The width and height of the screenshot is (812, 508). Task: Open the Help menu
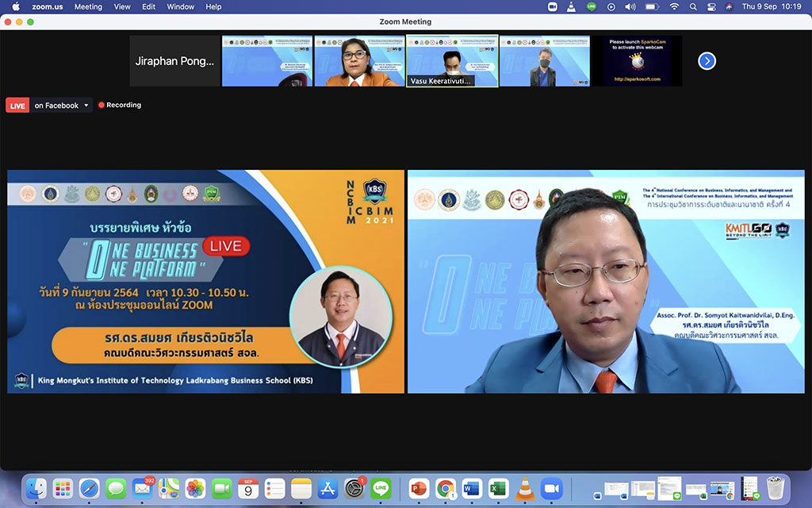pyautogui.click(x=213, y=6)
